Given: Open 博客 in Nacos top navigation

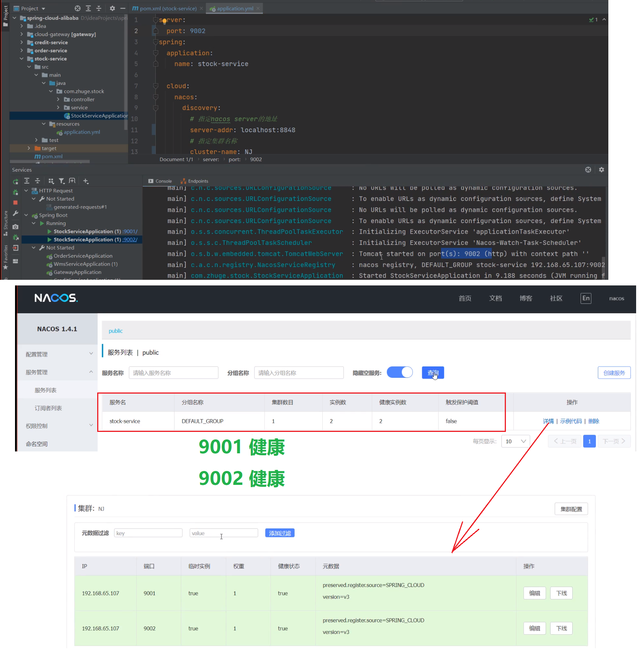Looking at the screenshot, I should pyautogui.click(x=526, y=298).
